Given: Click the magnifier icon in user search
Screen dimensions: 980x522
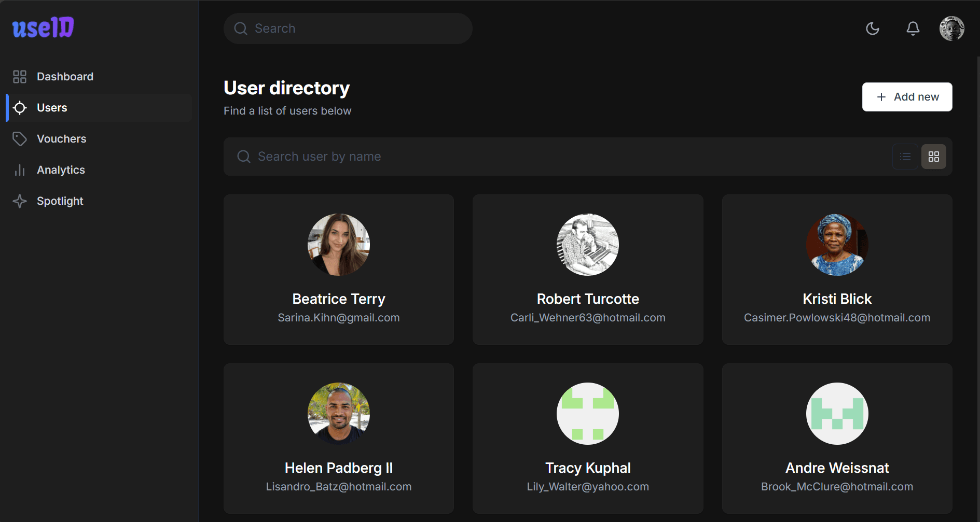Looking at the screenshot, I should [x=244, y=157].
